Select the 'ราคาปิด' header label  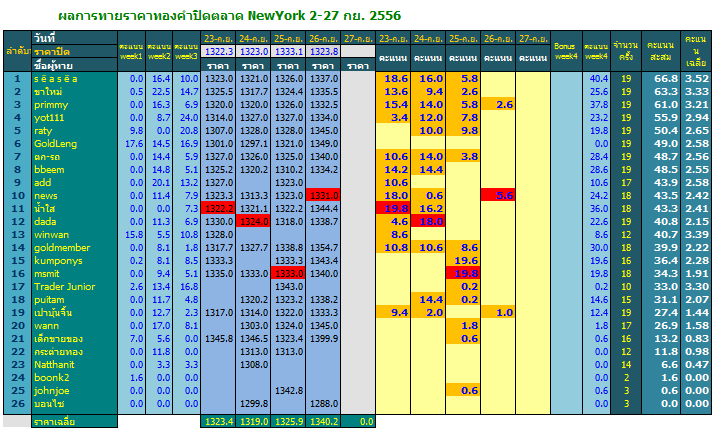click(52, 51)
